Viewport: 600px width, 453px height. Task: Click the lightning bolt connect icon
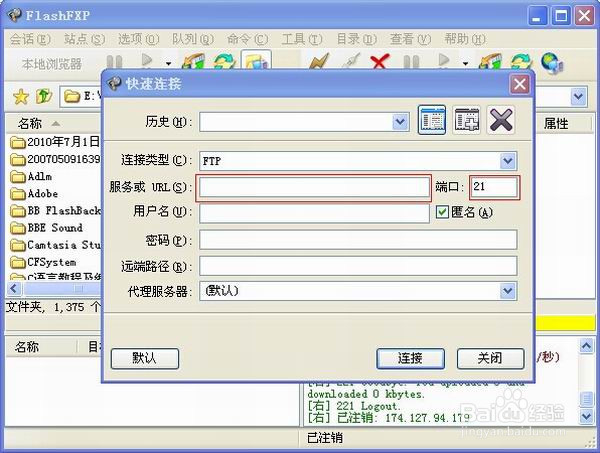coord(319,61)
